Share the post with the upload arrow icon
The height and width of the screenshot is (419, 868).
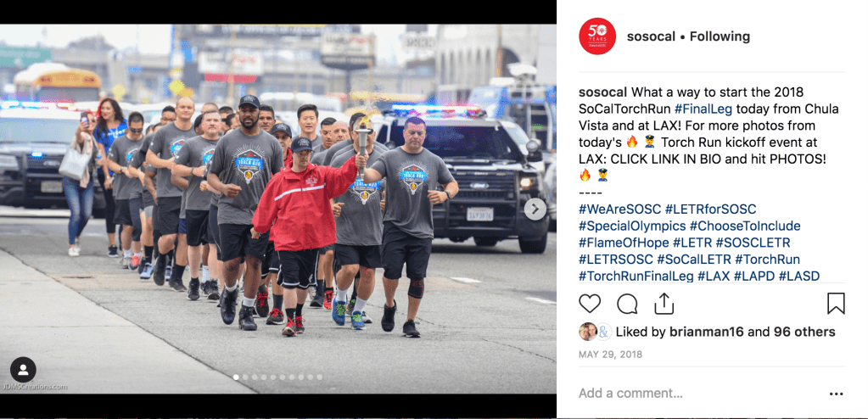664,304
